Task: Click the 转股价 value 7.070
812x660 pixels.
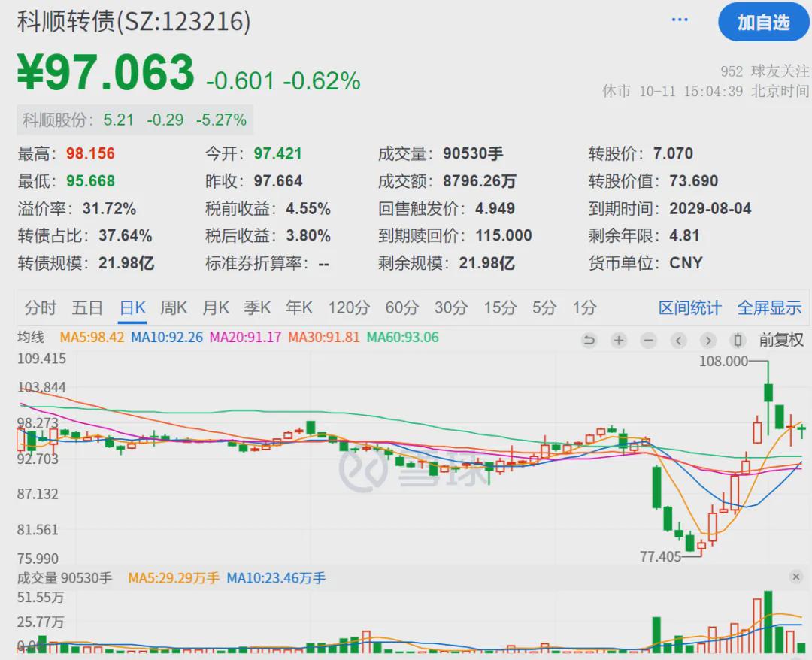Action: pyautogui.click(x=673, y=153)
